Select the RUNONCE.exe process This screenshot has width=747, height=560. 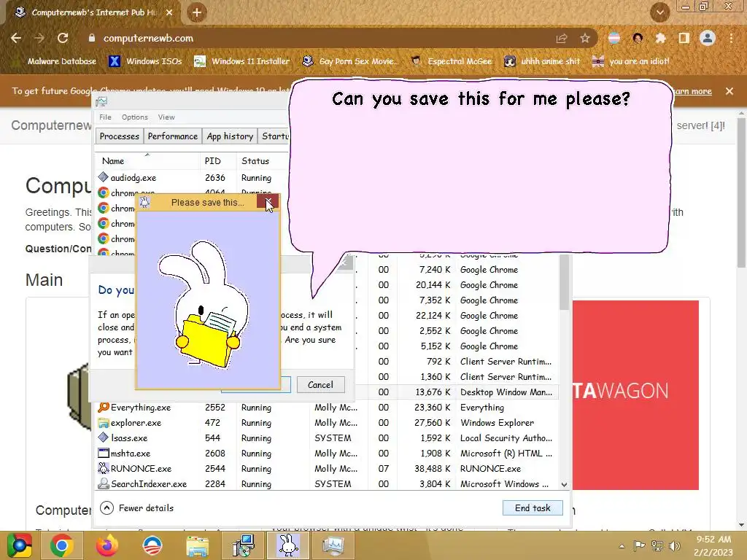326,469
